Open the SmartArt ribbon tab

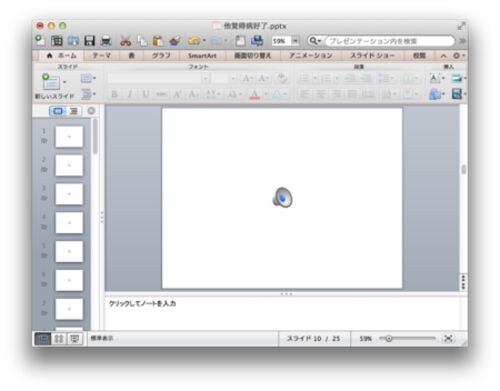click(x=202, y=56)
